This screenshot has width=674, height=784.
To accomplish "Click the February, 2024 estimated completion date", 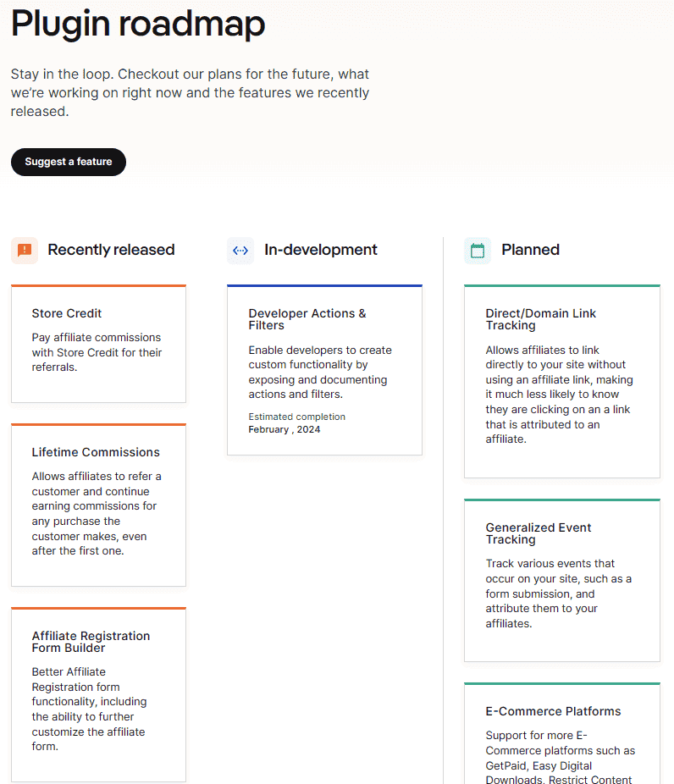I will click(x=285, y=429).
